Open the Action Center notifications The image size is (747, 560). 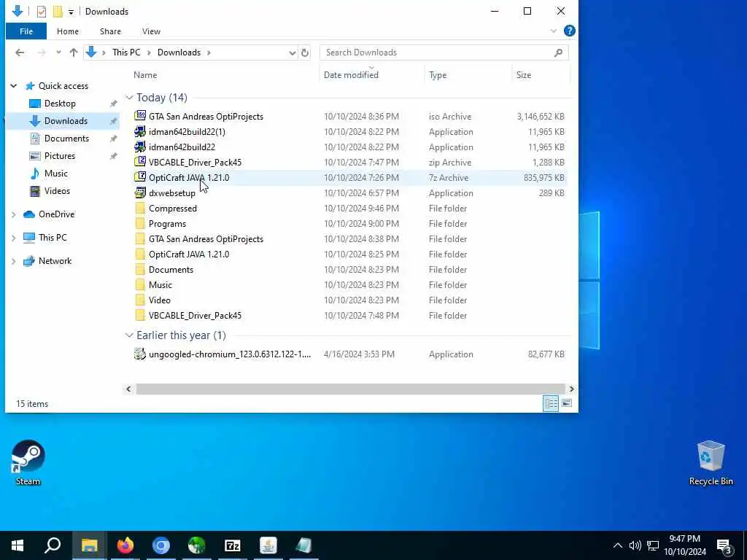[x=724, y=545]
